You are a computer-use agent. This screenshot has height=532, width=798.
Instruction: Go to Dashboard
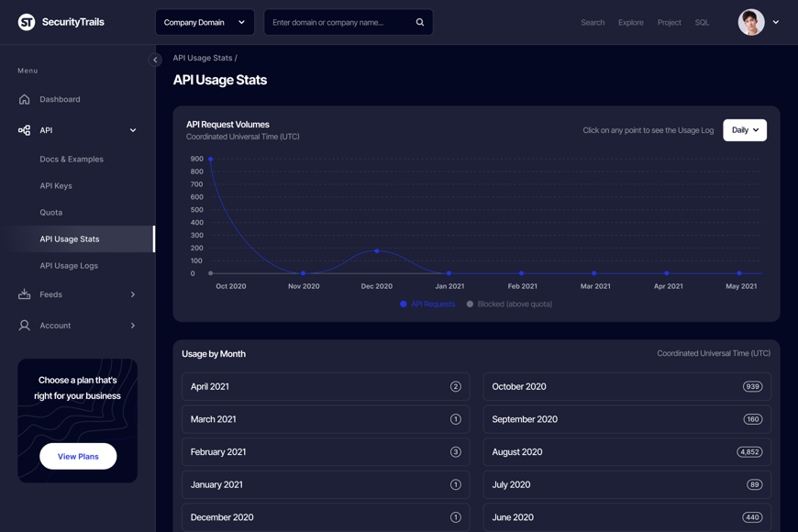(x=60, y=99)
